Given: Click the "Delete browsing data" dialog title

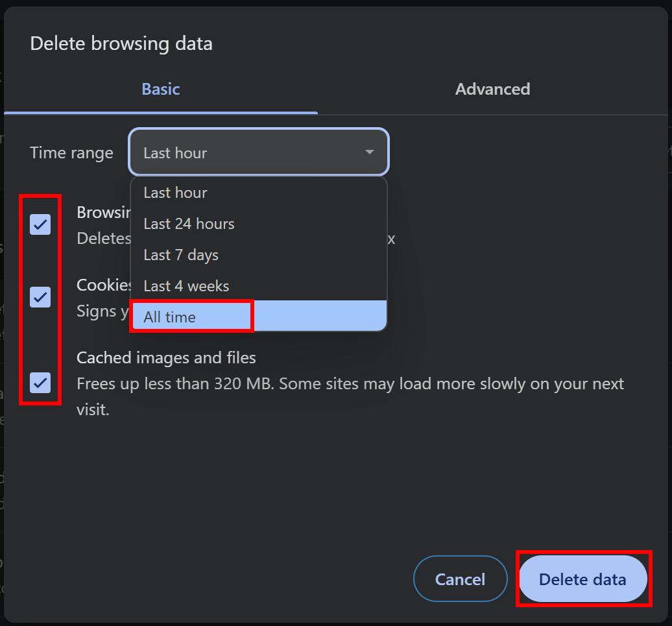Looking at the screenshot, I should click(121, 43).
